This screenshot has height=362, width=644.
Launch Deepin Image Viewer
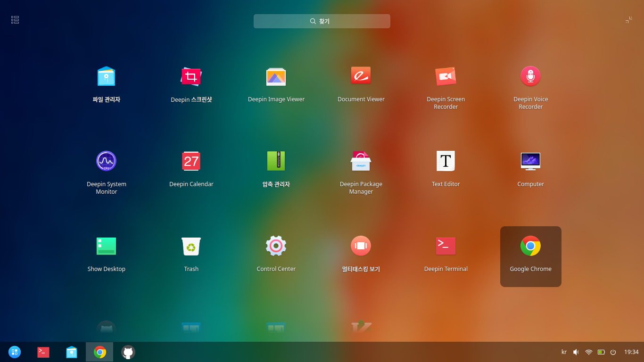(276, 76)
